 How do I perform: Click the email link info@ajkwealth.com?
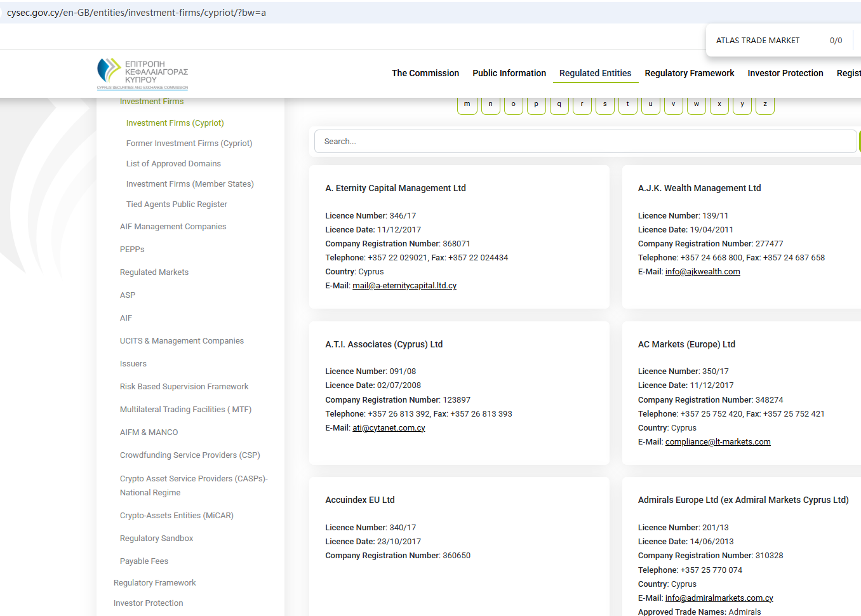coord(702,272)
